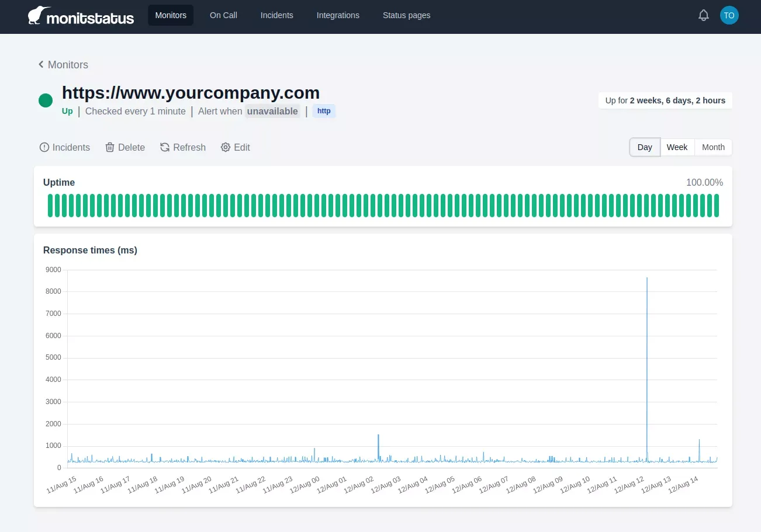Open the notifications bell
761x532 pixels.
click(x=704, y=16)
